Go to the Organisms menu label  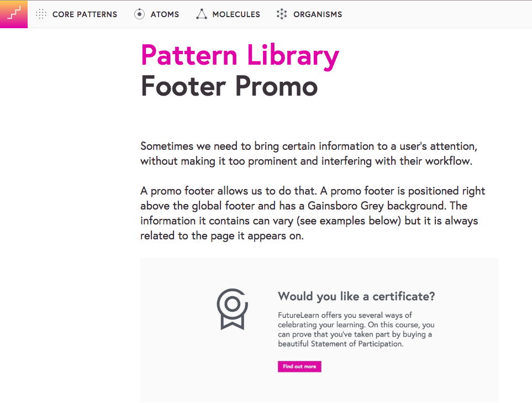coord(317,14)
